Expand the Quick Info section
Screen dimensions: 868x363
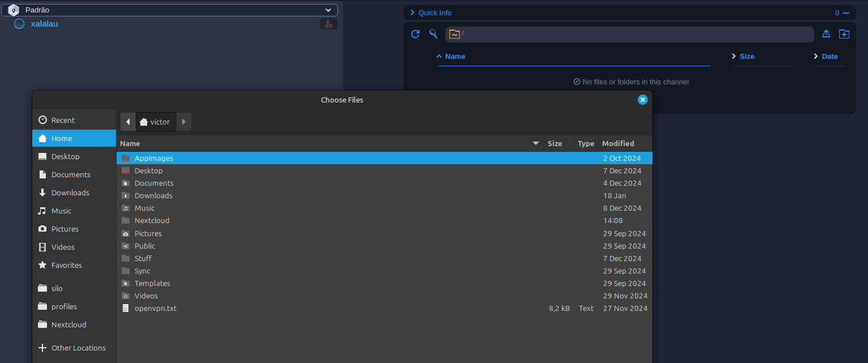click(x=435, y=12)
